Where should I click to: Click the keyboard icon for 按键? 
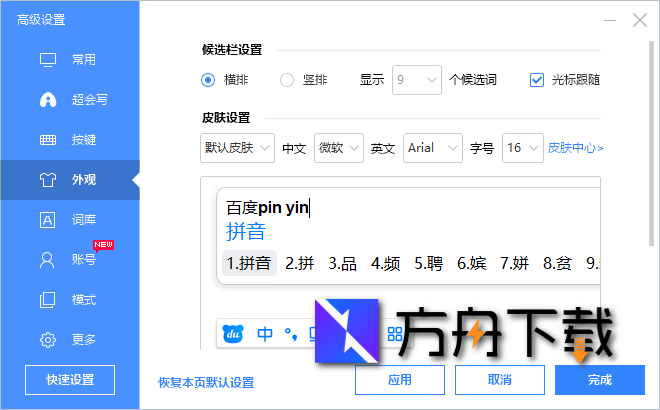(48, 140)
